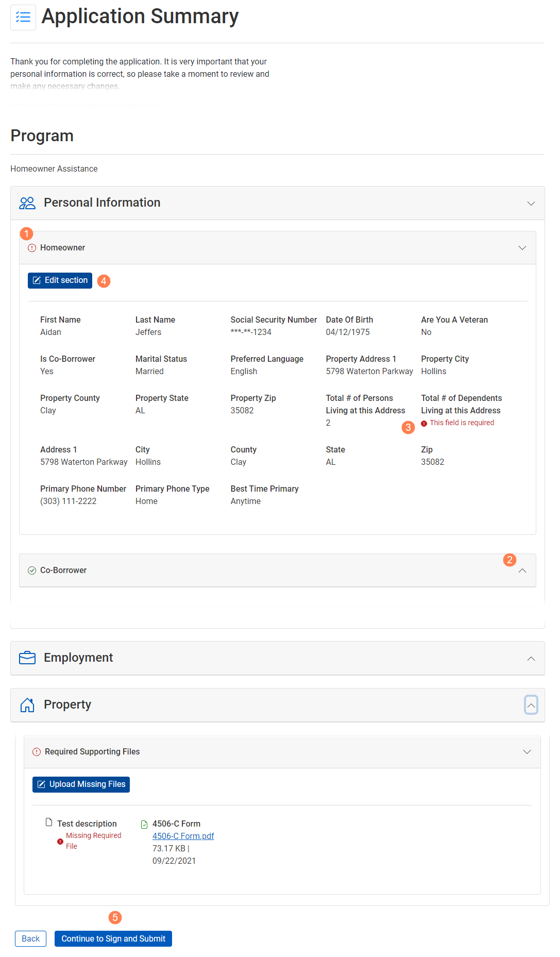The image size is (560, 957).
Task: Click the Property house icon
Action: (x=27, y=705)
